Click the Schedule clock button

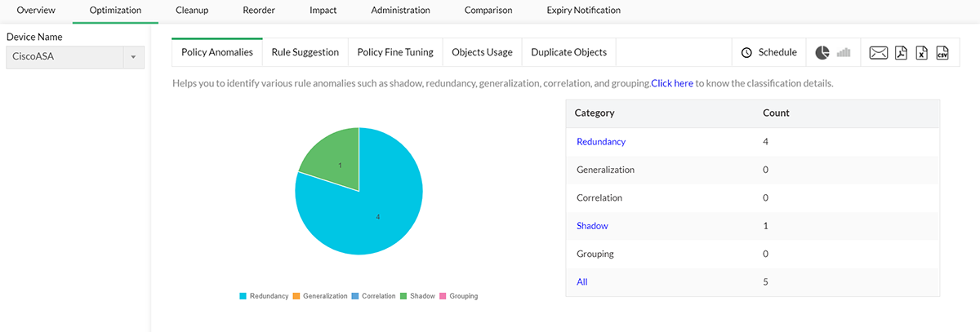(768, 52)
